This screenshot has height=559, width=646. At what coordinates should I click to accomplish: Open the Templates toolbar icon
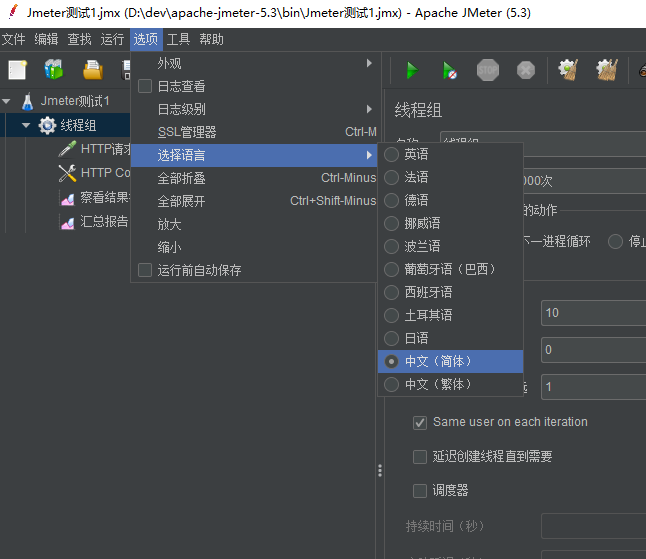53,70
